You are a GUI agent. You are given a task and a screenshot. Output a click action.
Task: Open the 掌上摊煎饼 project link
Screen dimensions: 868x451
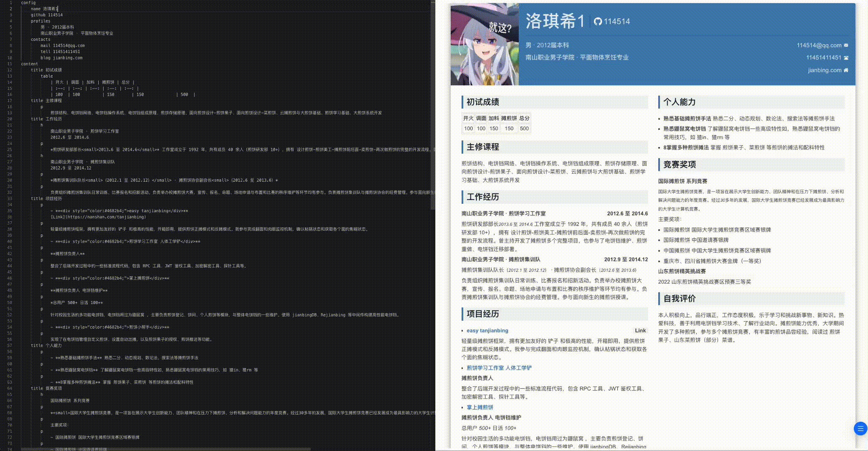pos(480,407)
